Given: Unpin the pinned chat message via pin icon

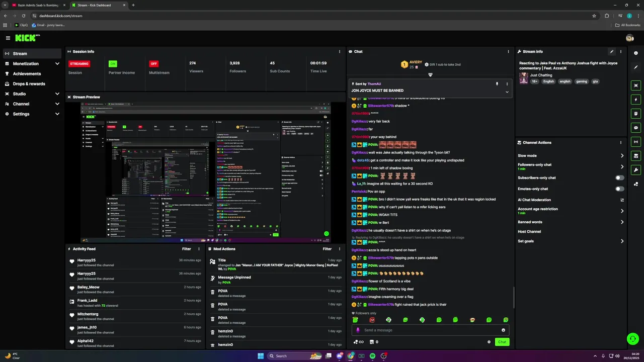Looking at the screenshot, I should tap(497, 84).
